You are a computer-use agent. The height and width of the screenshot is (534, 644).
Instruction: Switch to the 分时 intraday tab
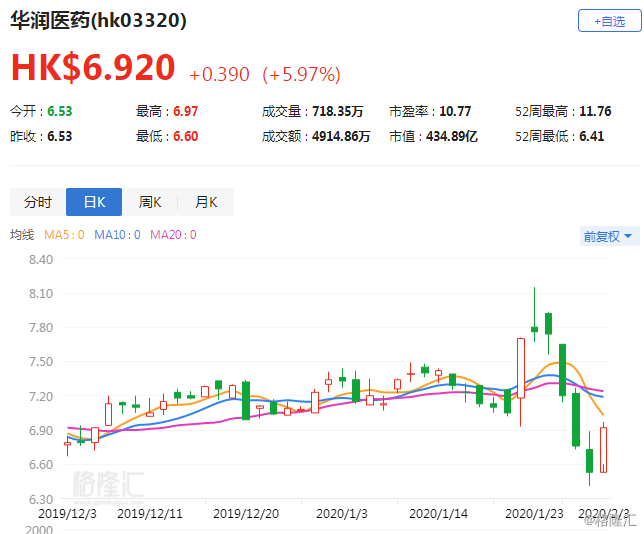(38, 202)
